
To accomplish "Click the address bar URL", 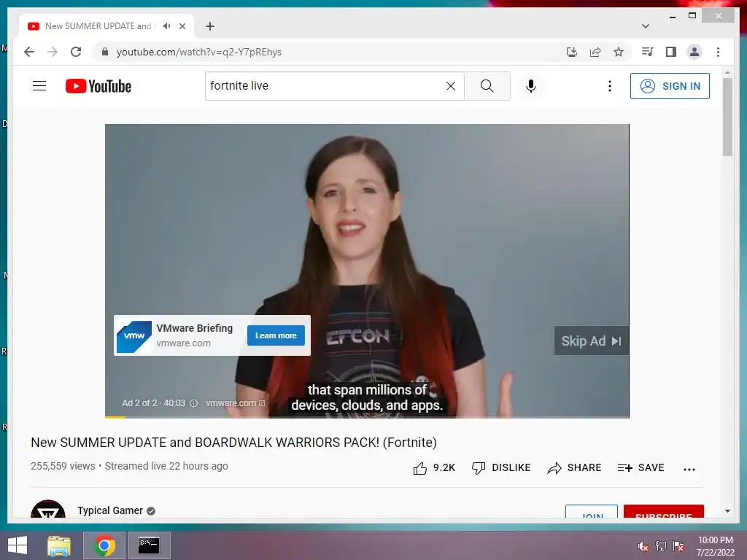I will click(x=199, y=52).
